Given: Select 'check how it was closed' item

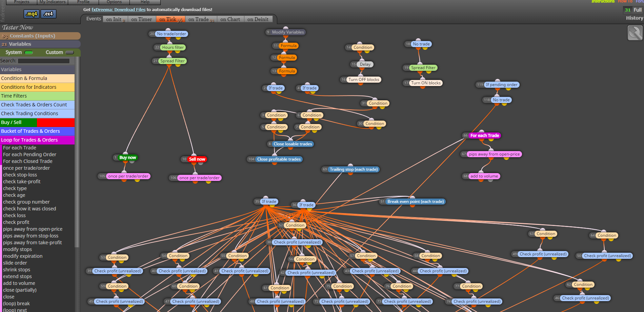Looking at the screenshot, I should pos(29,209).
